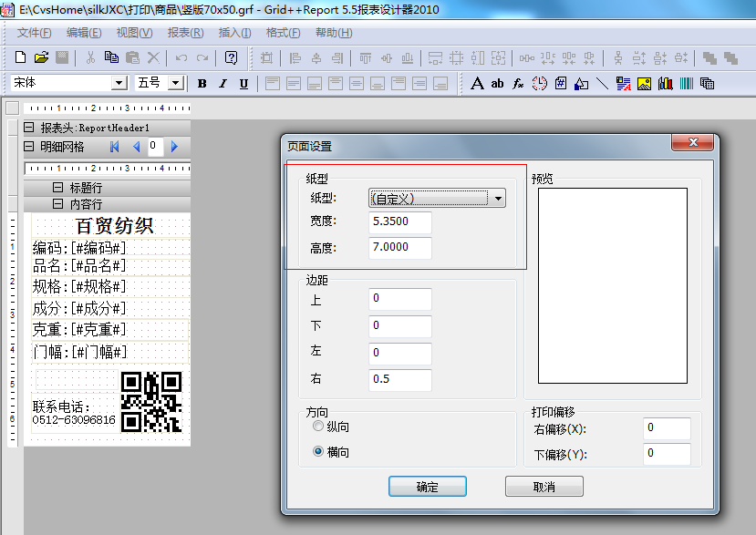Open the 编辑(E) menu
Image resolution: width=756 pixels, height=535 pixels.
point(84,33)
